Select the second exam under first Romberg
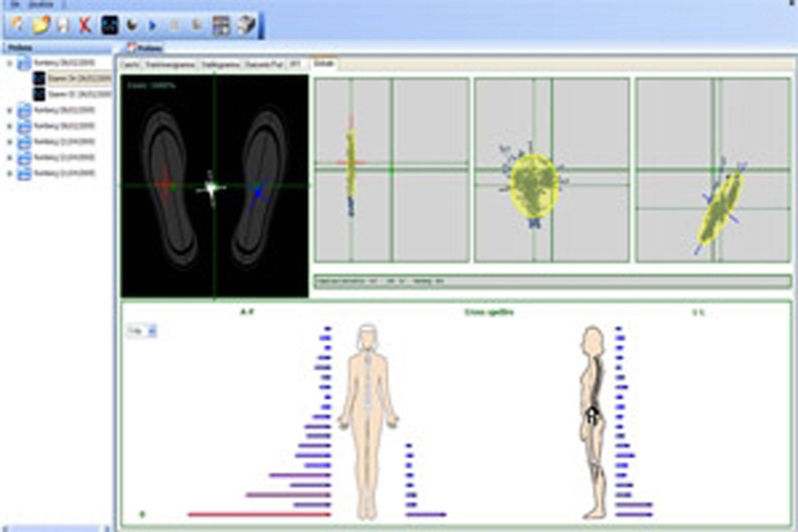The height and width of the screenshot is (532, 798). pyautogui.click(x=78, y=95)
